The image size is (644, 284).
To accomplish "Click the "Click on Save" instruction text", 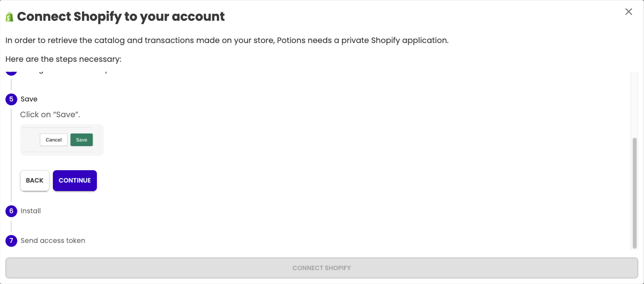I will [x=50, y=115].
